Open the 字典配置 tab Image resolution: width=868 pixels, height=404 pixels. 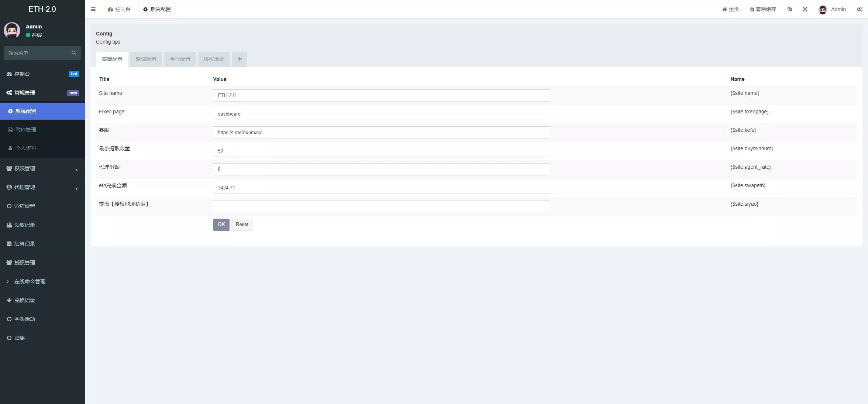coord(180,59)
